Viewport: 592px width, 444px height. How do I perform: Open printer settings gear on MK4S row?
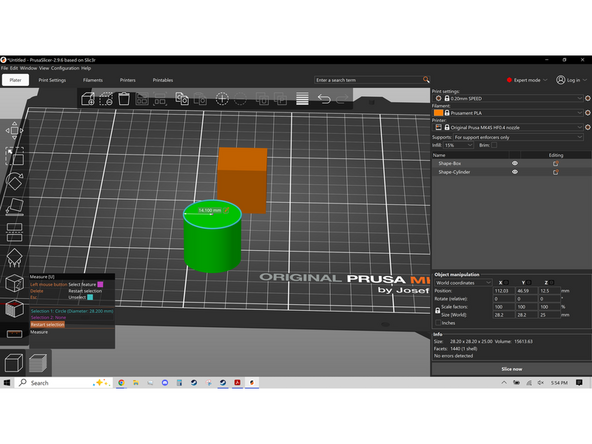pos(588,127)
